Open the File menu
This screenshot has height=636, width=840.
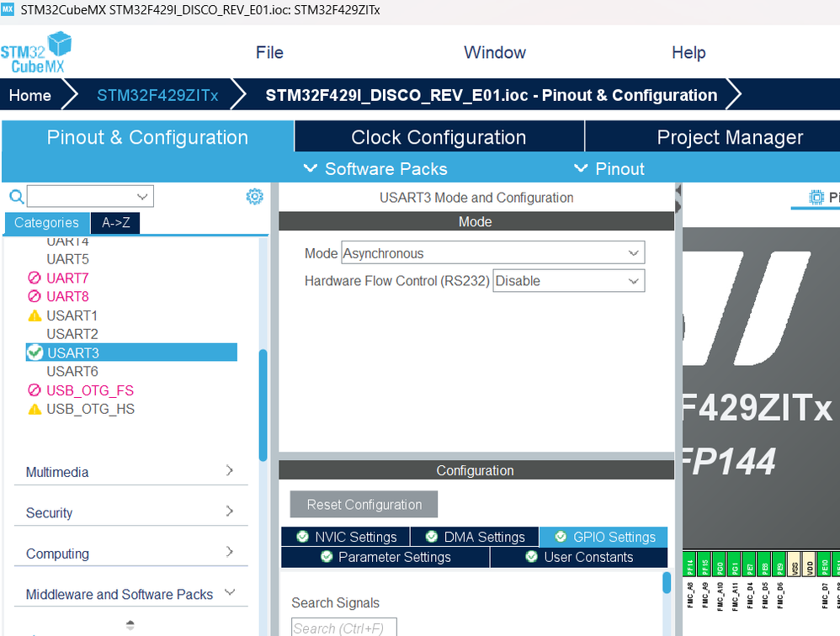tap(269, 52)
